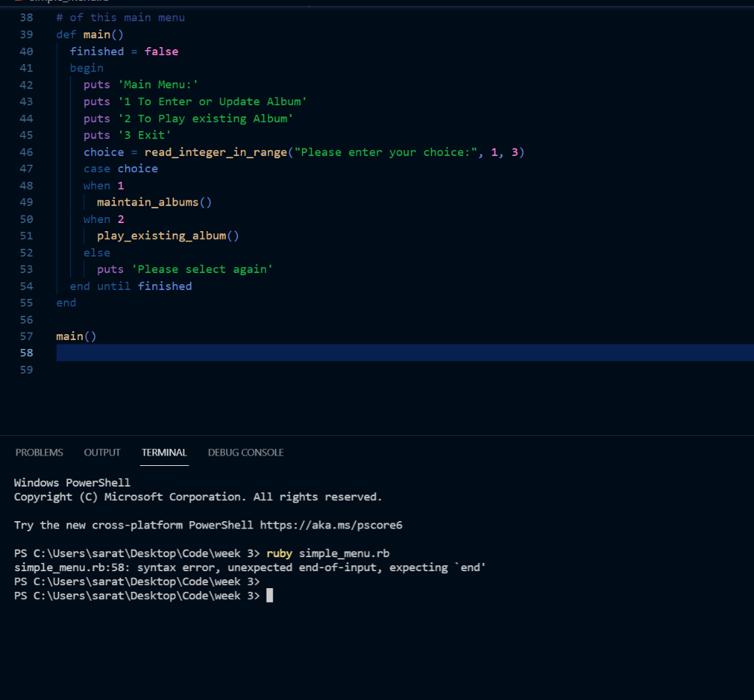Click the https://aka.ms/pscore6 link in terminal
The width and height of the screenshot is (754, 700).
(331, 525)
